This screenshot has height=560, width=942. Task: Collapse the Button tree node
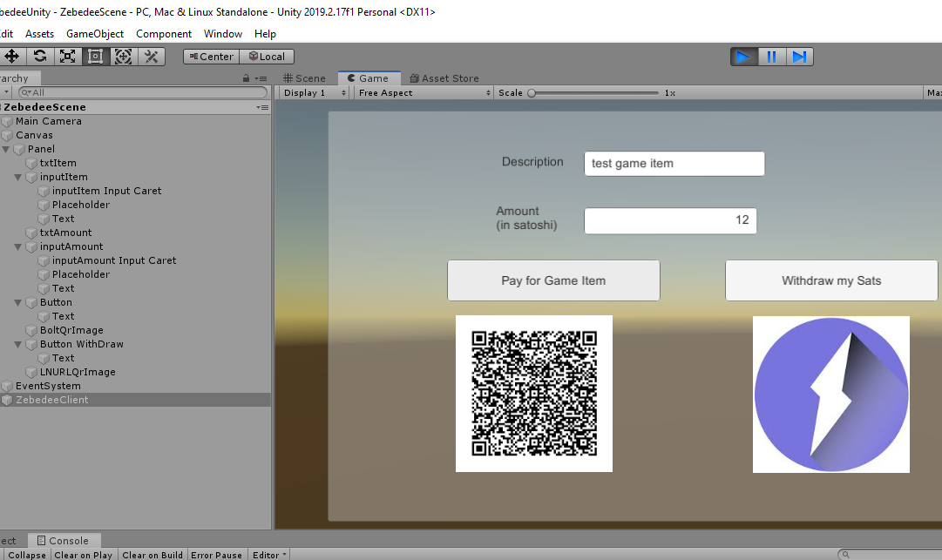(18, 302)
